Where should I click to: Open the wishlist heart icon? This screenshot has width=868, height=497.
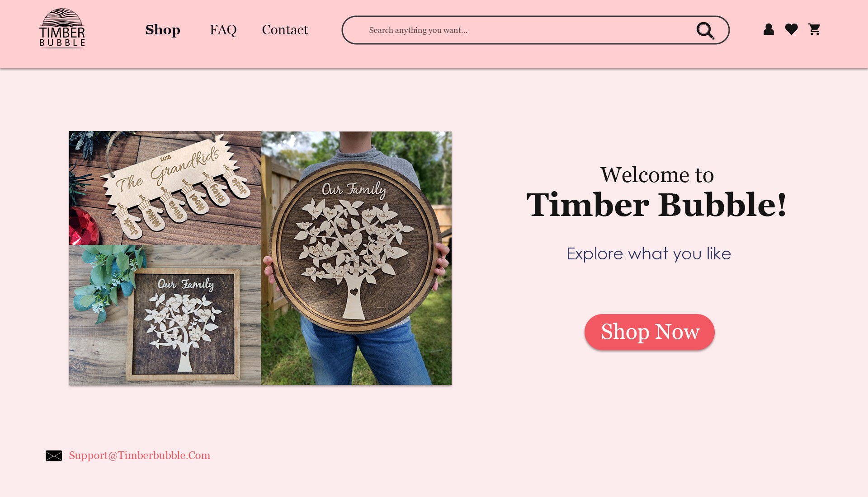click(x=792, y=29)
